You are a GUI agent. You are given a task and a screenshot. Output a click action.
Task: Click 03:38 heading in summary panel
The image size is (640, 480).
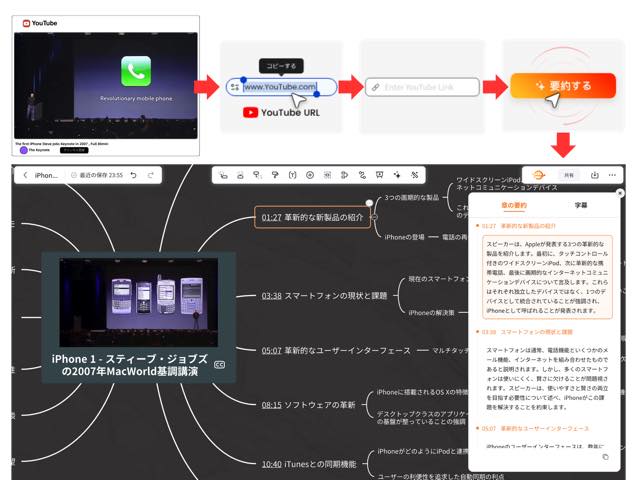pos(527,332)
